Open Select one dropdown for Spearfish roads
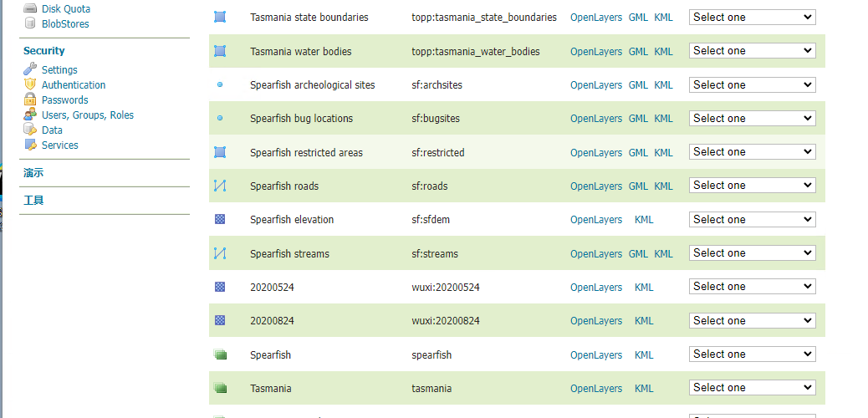Viewport: 868px width, 418px height. click(x=752, y=186)
